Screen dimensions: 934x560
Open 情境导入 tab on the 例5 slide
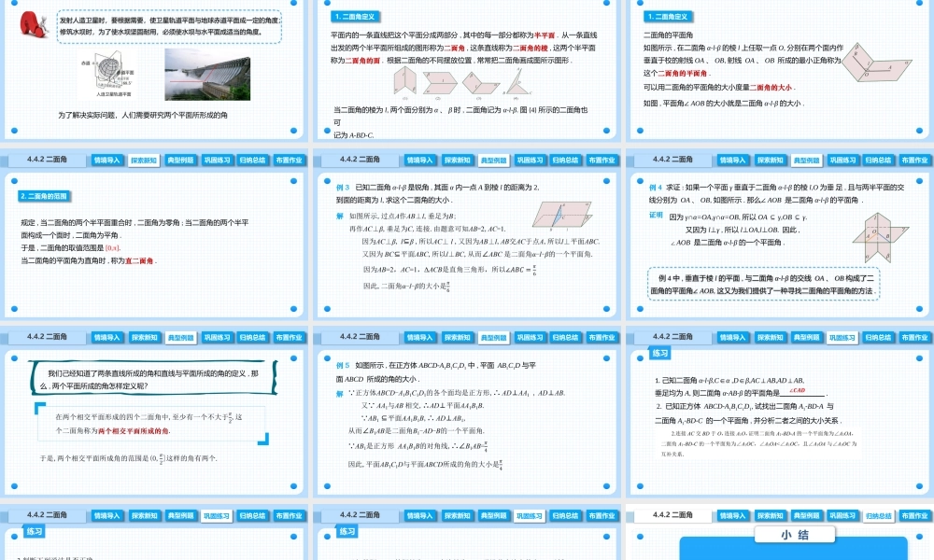click(x=420, y=338)
